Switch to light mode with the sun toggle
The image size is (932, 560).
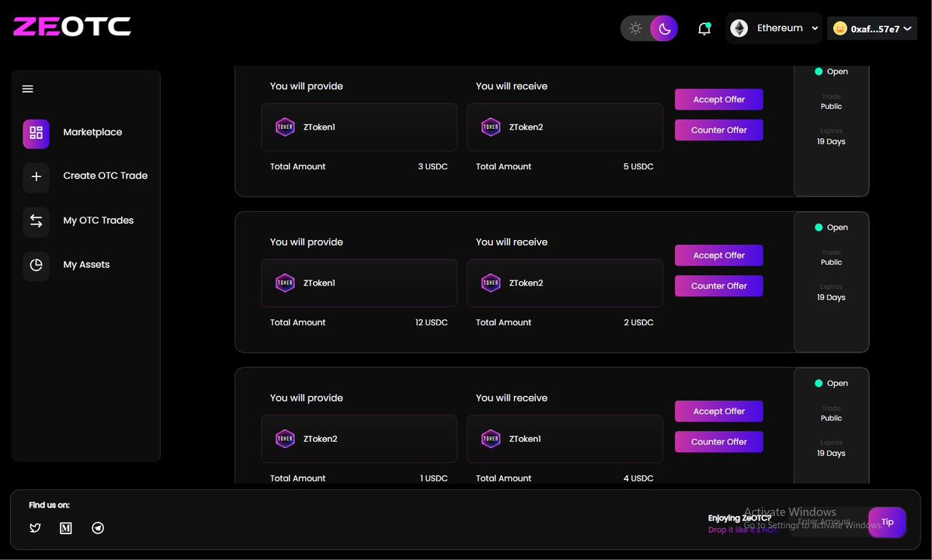(635, 27)
